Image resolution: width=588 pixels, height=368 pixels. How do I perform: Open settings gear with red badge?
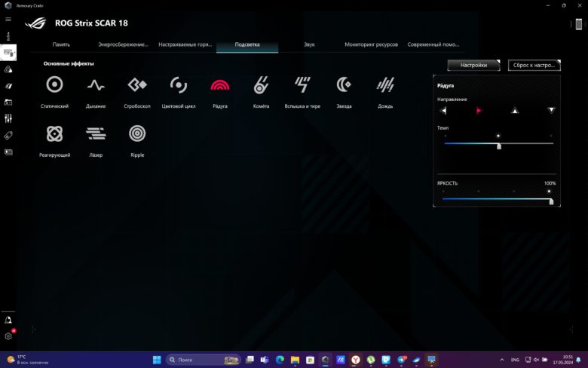tap(8, 336)
